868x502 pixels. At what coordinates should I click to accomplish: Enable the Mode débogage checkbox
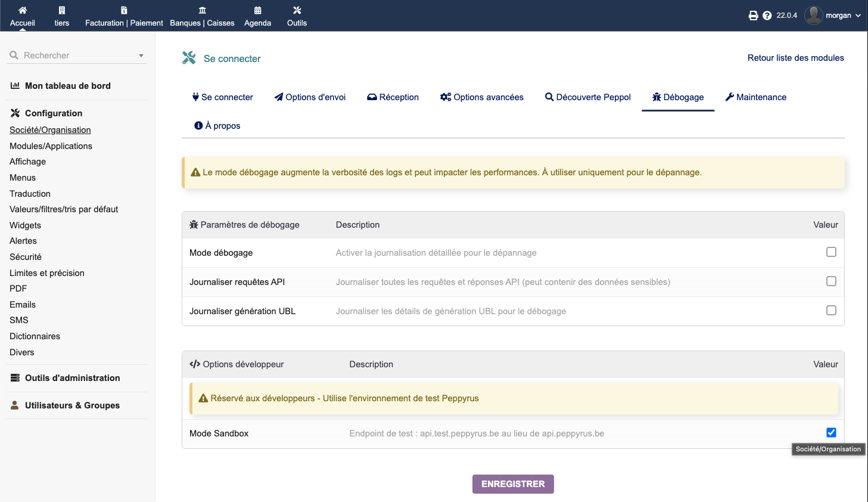[x=831, y=252]
